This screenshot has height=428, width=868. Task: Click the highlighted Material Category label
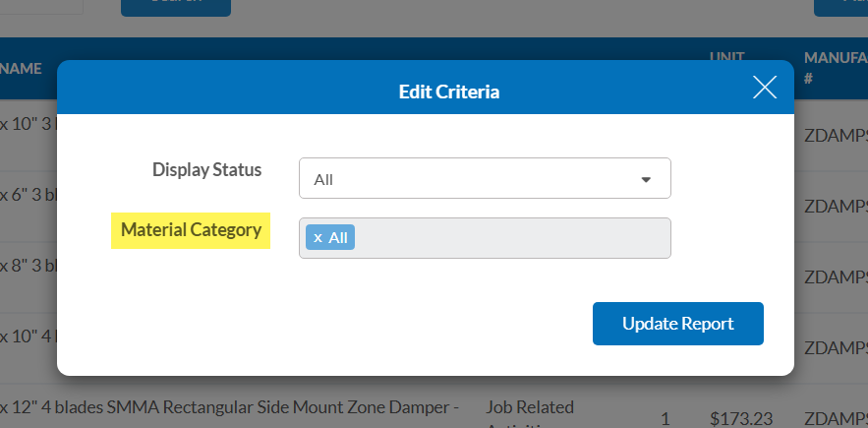pyautogui.click(x=191, y=230)
